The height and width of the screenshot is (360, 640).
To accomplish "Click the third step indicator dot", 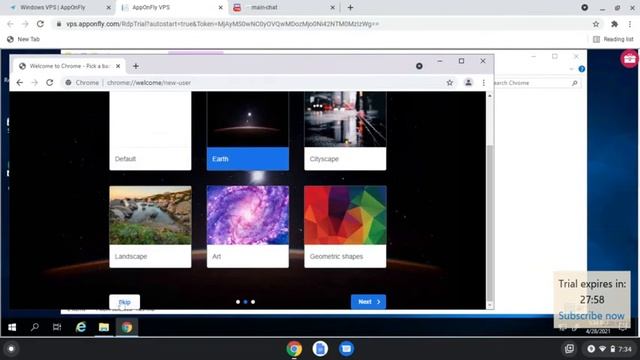I will [x=253, y=302].
